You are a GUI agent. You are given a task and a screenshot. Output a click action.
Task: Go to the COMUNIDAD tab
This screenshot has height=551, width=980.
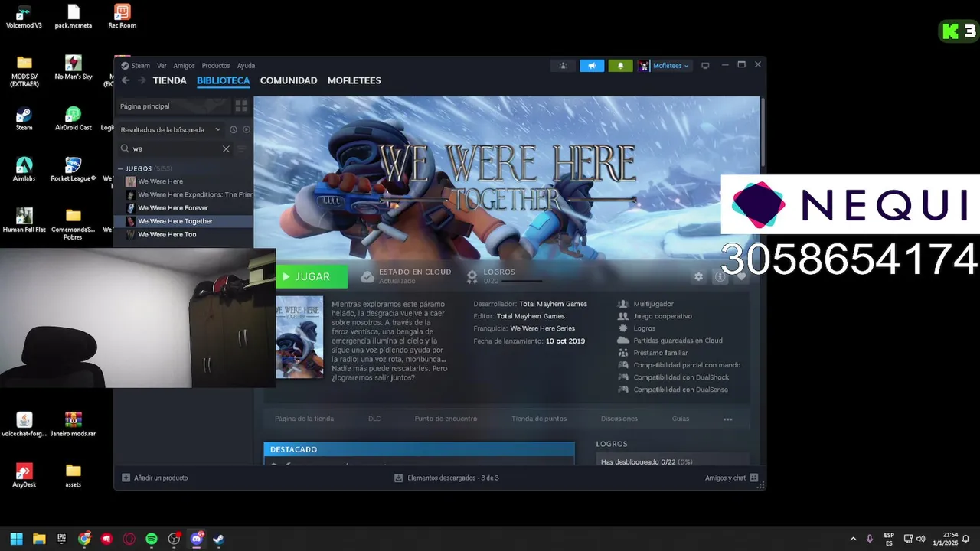pyautogui.click(x=289, y=80)
